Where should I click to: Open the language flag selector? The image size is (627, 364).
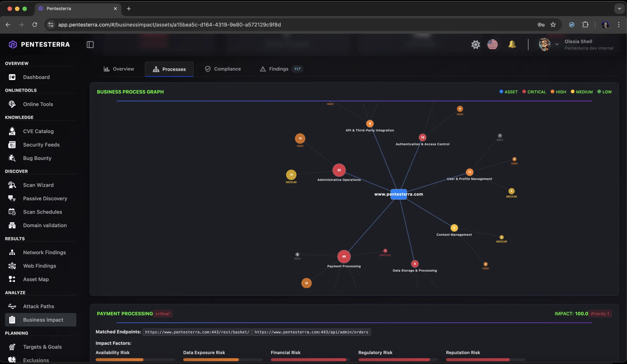click(492, 44)
